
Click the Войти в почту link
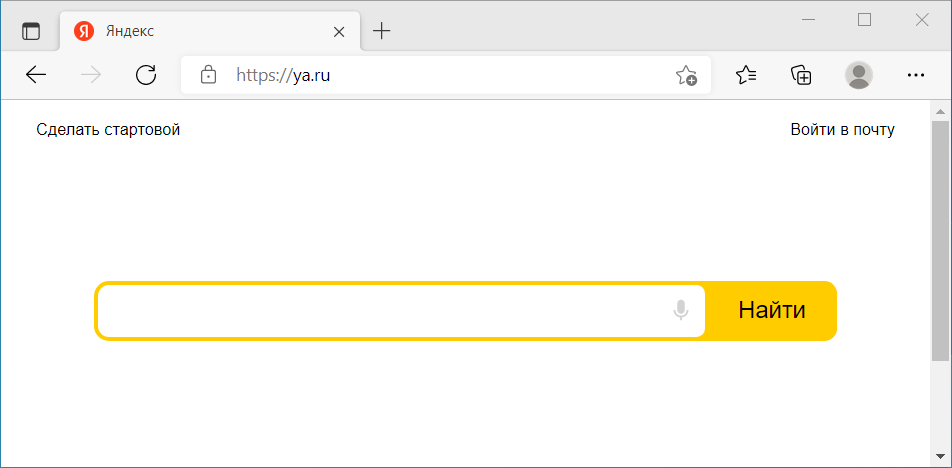coord(842,130)
